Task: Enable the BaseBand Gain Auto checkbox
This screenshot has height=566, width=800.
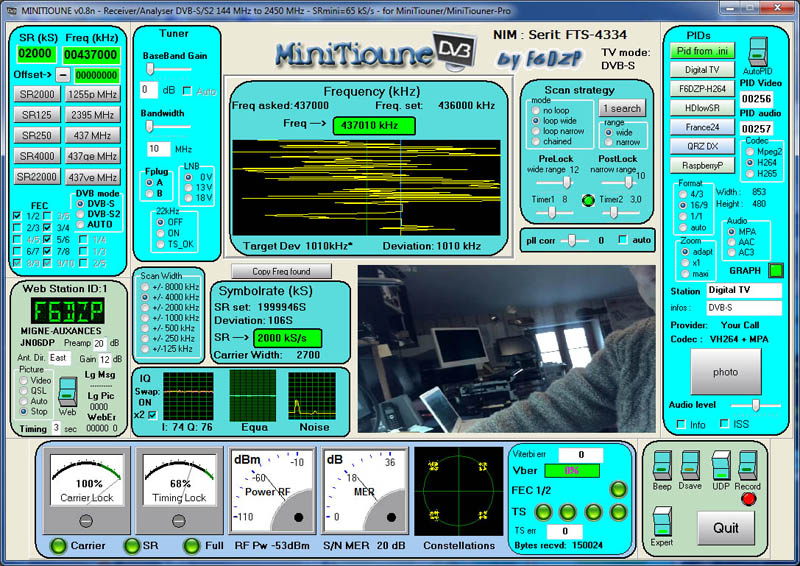Action: point(187,91)
